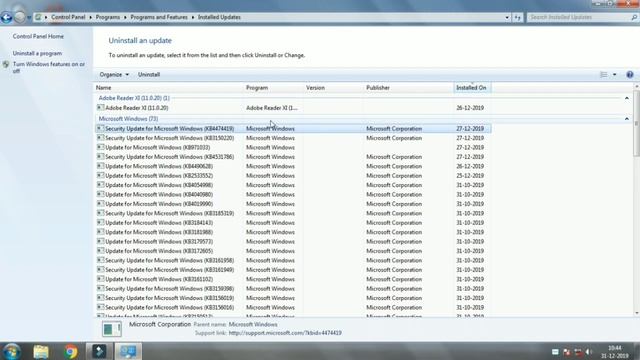The image size is (640, 360).
Task: Click the Control Panel taskbar button
Action: pos(128,351)
